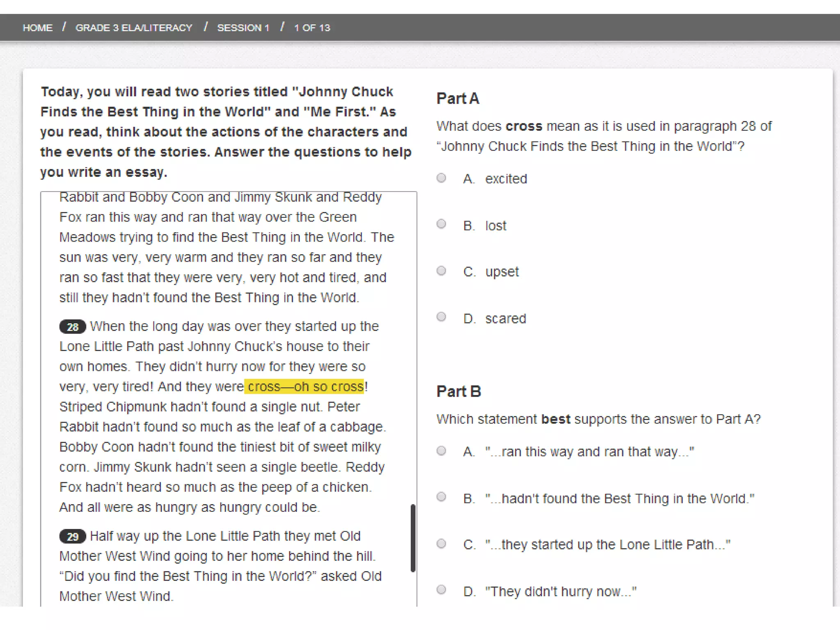Click the Part B heading
Image resolution: width=840 pixels, height=630 pixels.
(x=459, y=392)
